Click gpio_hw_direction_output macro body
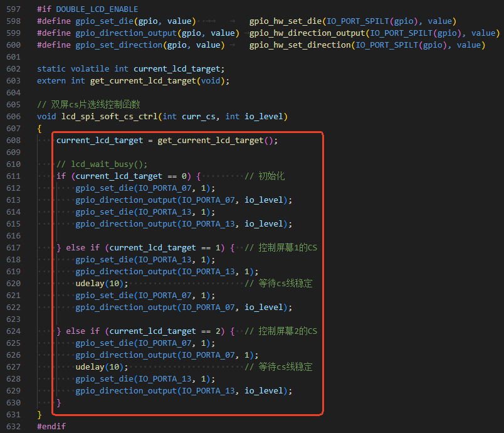504x433 pixels. pyautogui.click(x=374, y=33)
